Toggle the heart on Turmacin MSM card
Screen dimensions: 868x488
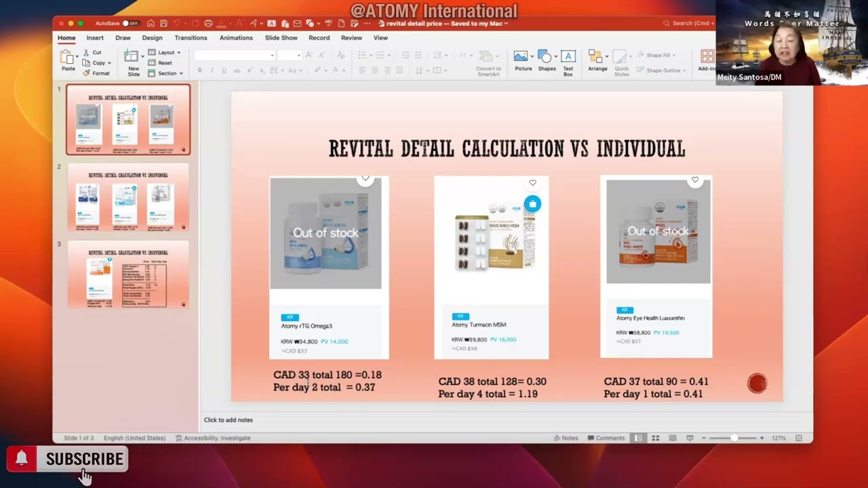coord(532,183)
